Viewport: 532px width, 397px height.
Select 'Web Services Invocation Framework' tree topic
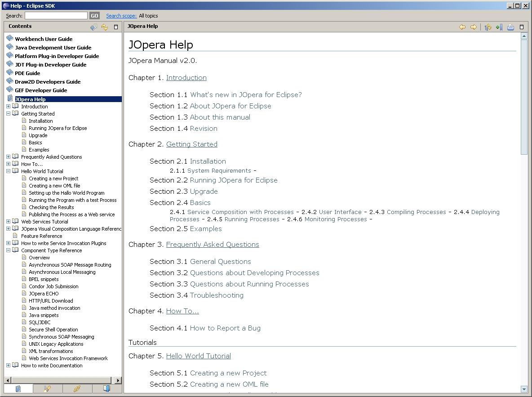tap(68, 358)
